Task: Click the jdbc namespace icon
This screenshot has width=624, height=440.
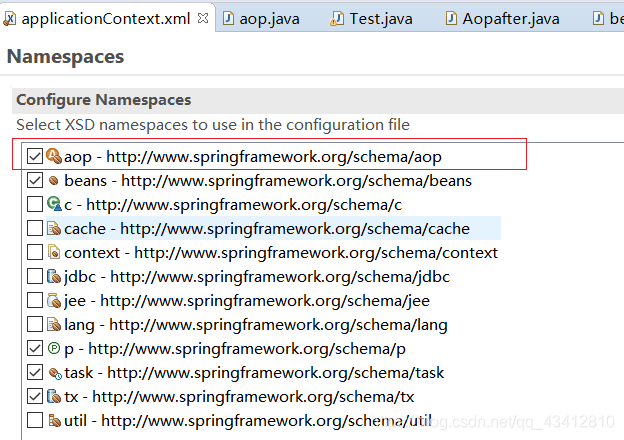Action: coord(54,276)
